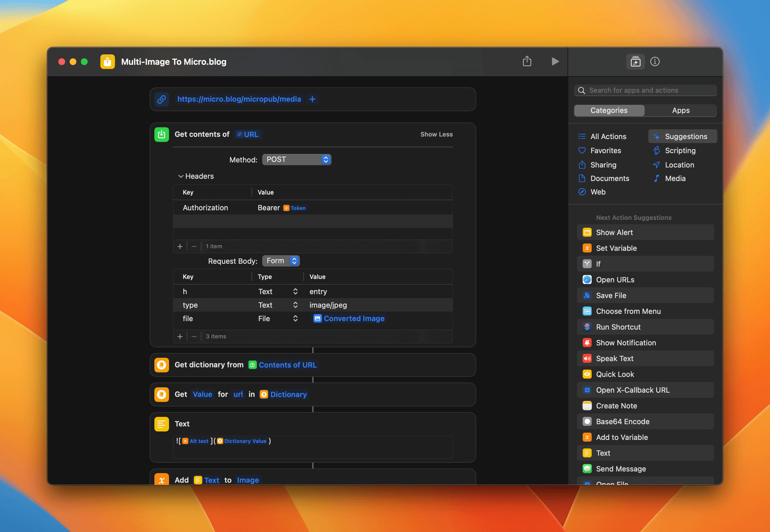
Task: Share the shortcut via the toolbar share icon
Action: 527,61
